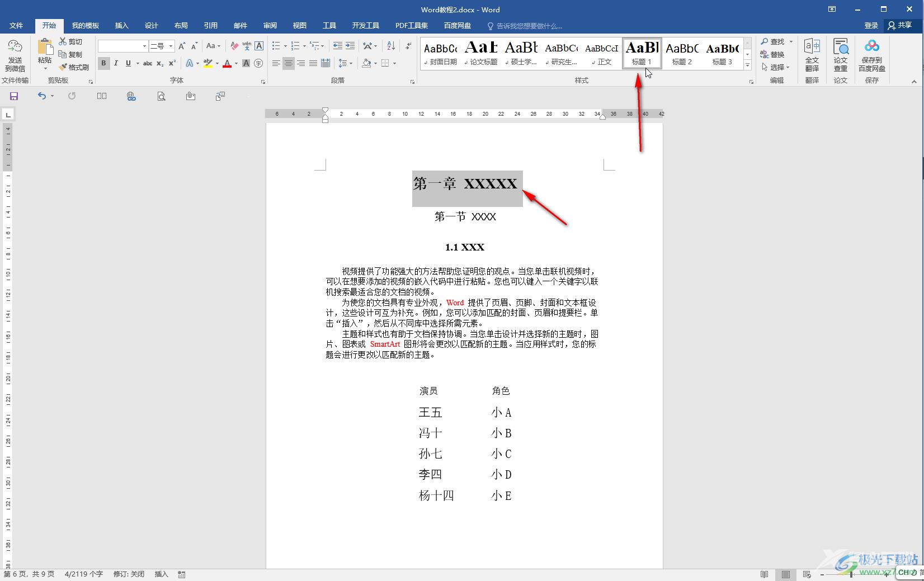Clear all formatting with eraser icon
Image resolution: width=924 pixels, height=581 pixels.
[x=234, y=46]
